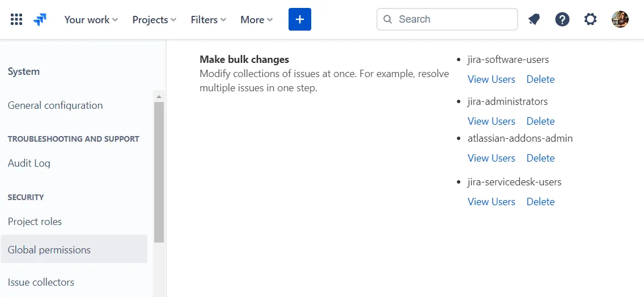Screen dimensions: 644x297
Task: Open Audit Log in the sidebar
Action: (x=29, y=163)
